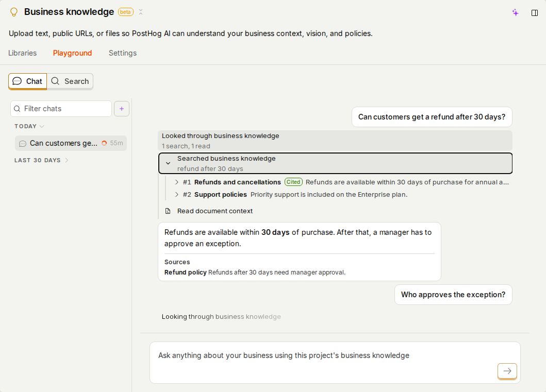Open the PostHog AI sparkle icon
546x392 pixels.
[516, 13]
